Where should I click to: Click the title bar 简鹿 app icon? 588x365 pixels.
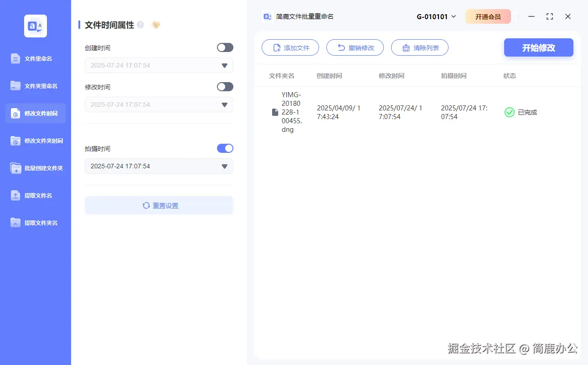tap(268, 16)
